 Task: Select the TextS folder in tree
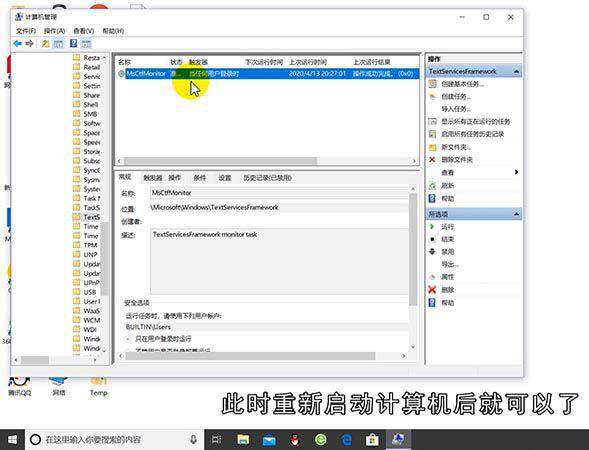point(86,217)
